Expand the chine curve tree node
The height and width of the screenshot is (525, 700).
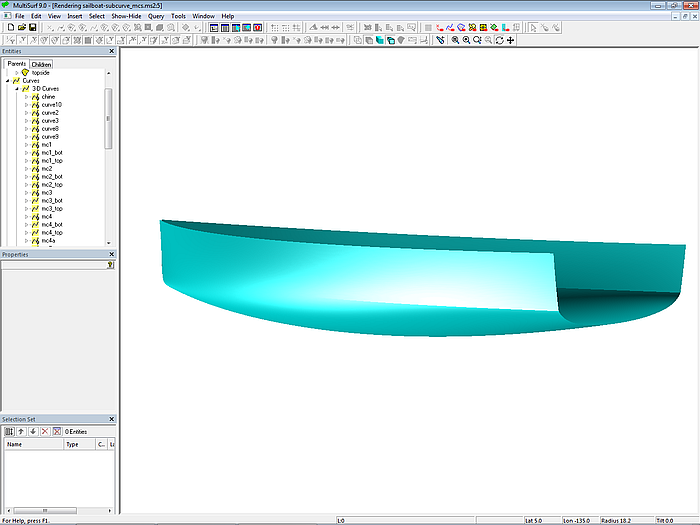[x=27, y=97]
